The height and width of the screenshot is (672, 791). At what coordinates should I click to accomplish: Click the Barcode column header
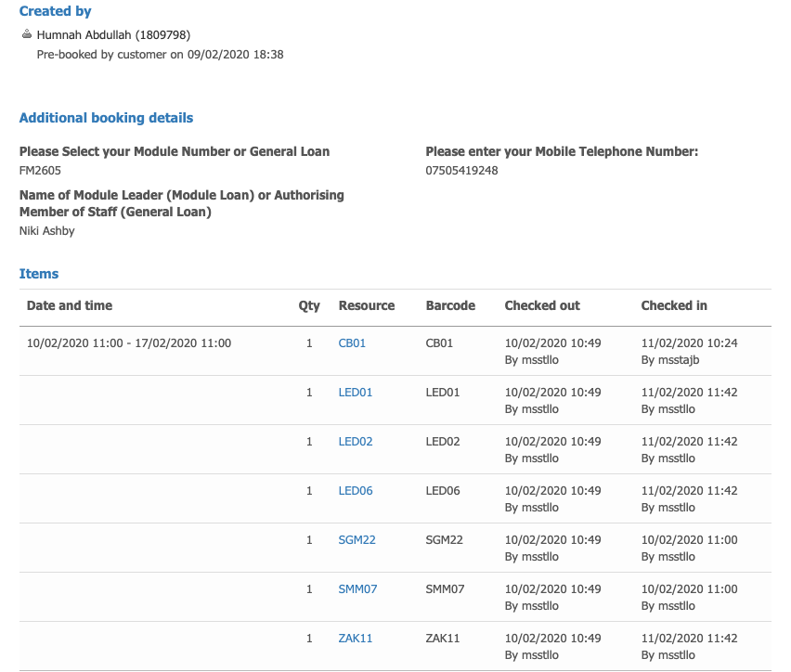[x=450, y=305]
